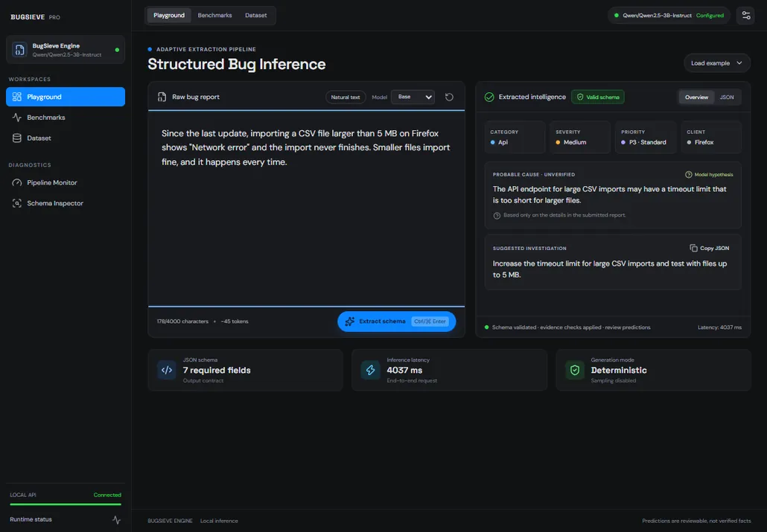Screen dimensions: 767x532
Task: Open the Model Base dropdown
Action: [413, 97]
